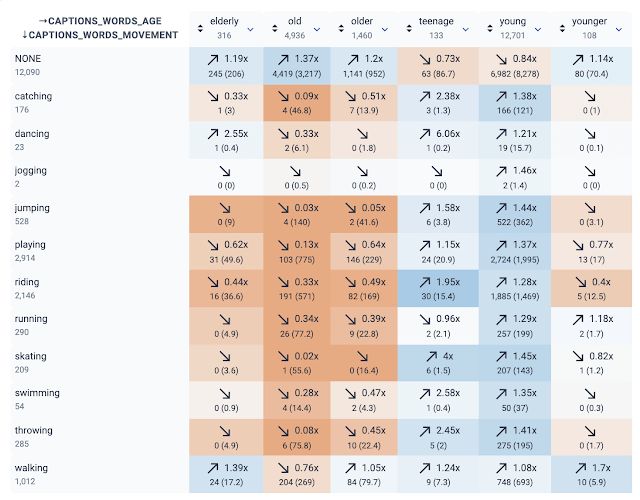Viewport: 640px width, 500px height.
Task: Click sort arrows beside younger column
Action: [x=562, y=29]
